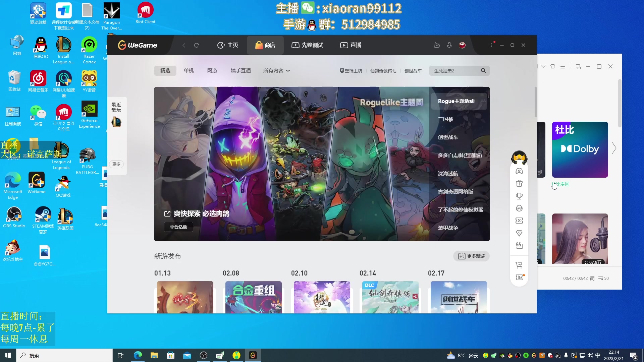Viewport: 644px width, 362px height.
Task: Select the 端手互通 category filter
Action: pyautogui.click(x=241, y=71)
